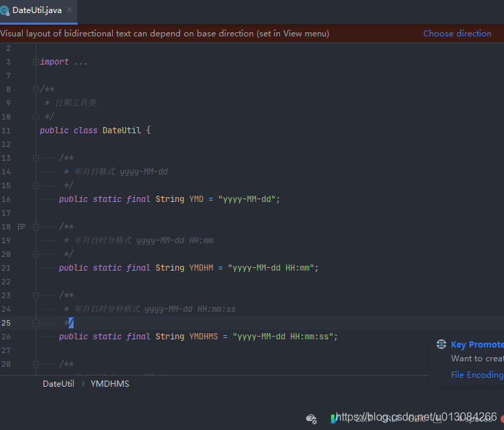Image resolution: width=504 pixels, height=430 pixels.
Task: Click the "yyyy-MM-dd" string literal on line 16
Action: point(247,199)
